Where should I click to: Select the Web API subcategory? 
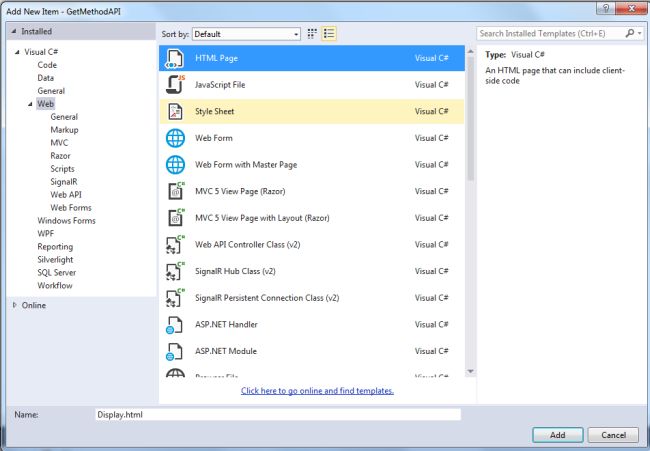66,194
